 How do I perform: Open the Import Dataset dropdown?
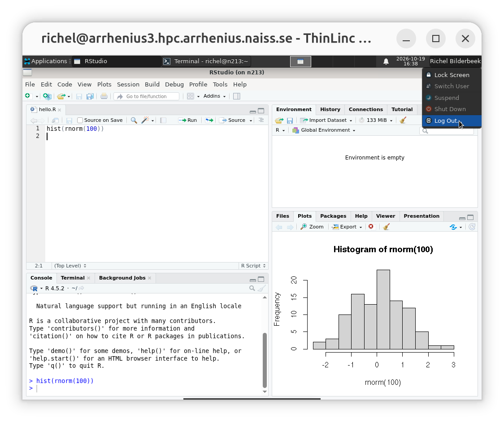pyautogui.click(x=326, y=120)
